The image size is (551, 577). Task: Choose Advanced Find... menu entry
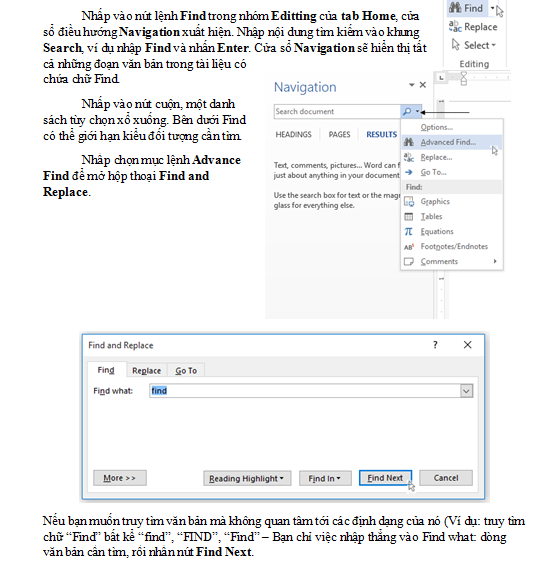coord(452,142)
